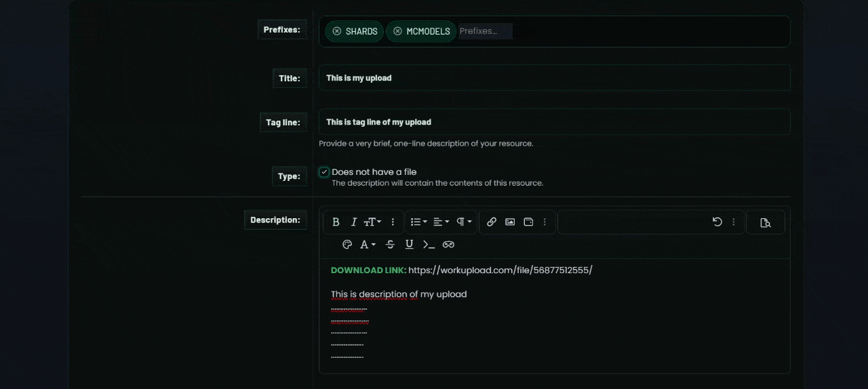Click the Title input field
The height and width of the screenshot is (389, 868).
pos(555,78)
